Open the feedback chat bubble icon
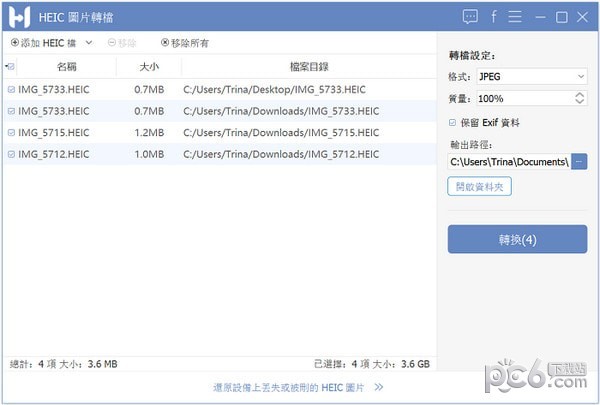Image resolution: width=600 pixels, height=405 pixels. pyautogui.click(x=471, y=16)
